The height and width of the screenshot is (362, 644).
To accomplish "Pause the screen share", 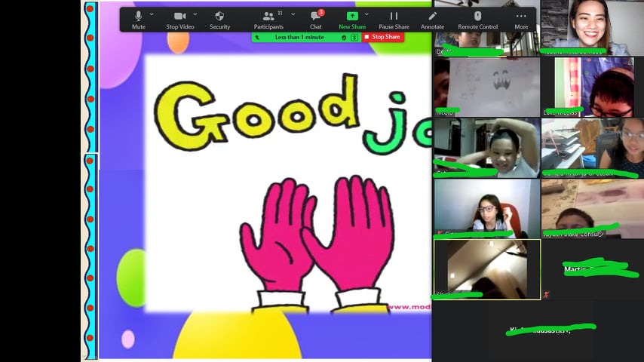I will tap(394, 20).
